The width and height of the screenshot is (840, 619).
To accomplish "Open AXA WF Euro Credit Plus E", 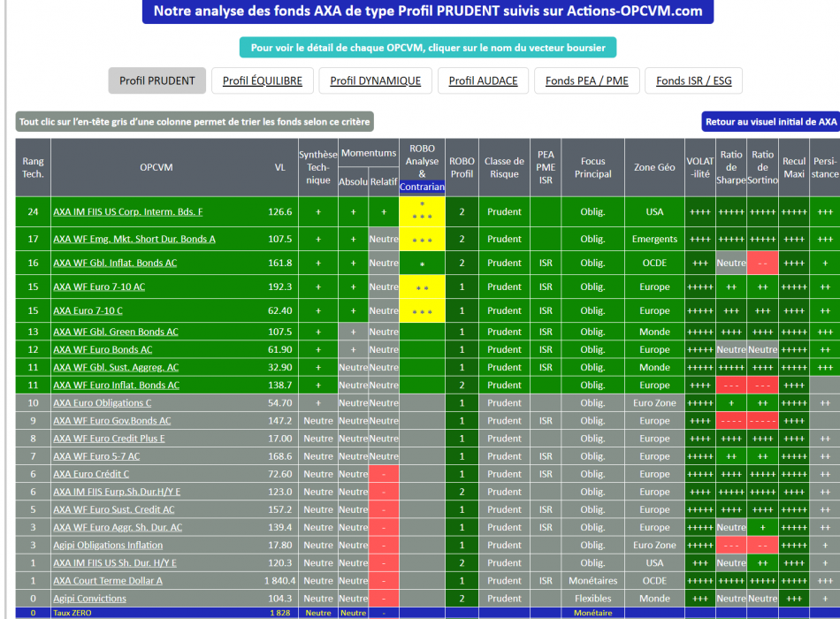I will (110, 439).
